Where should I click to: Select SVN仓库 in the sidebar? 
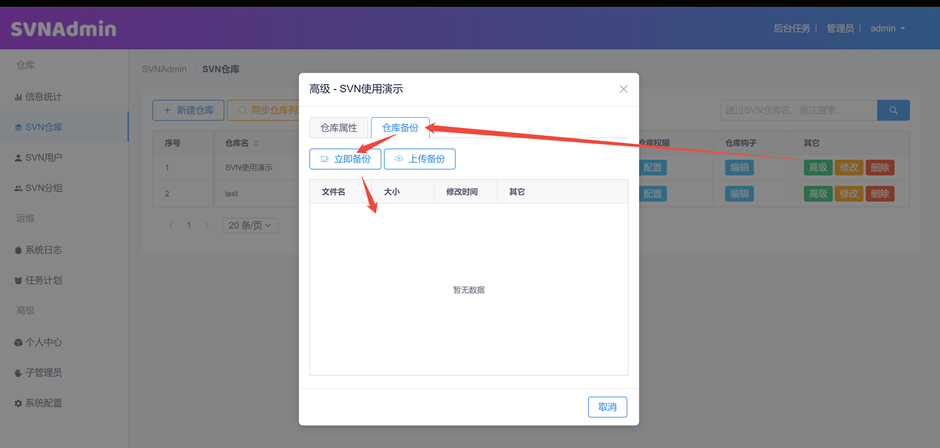[64, 127]
